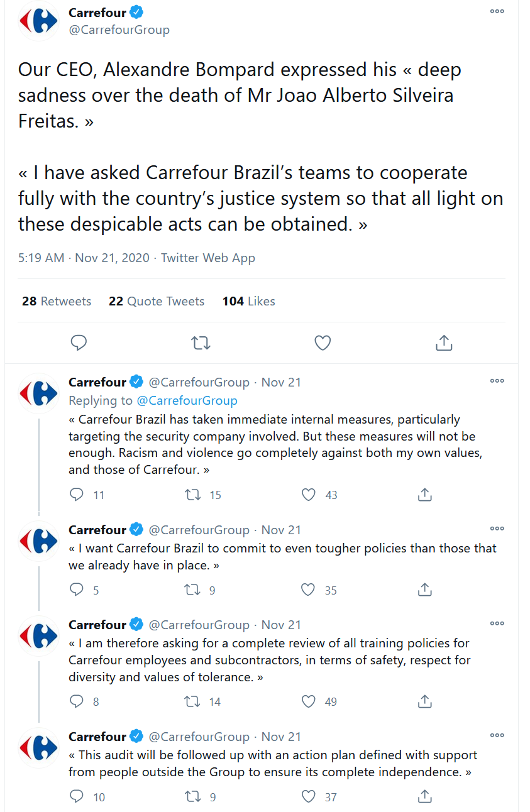Like the 'tougher policies' reply
This screenshot has width=530, height=812.
[308, 590]
